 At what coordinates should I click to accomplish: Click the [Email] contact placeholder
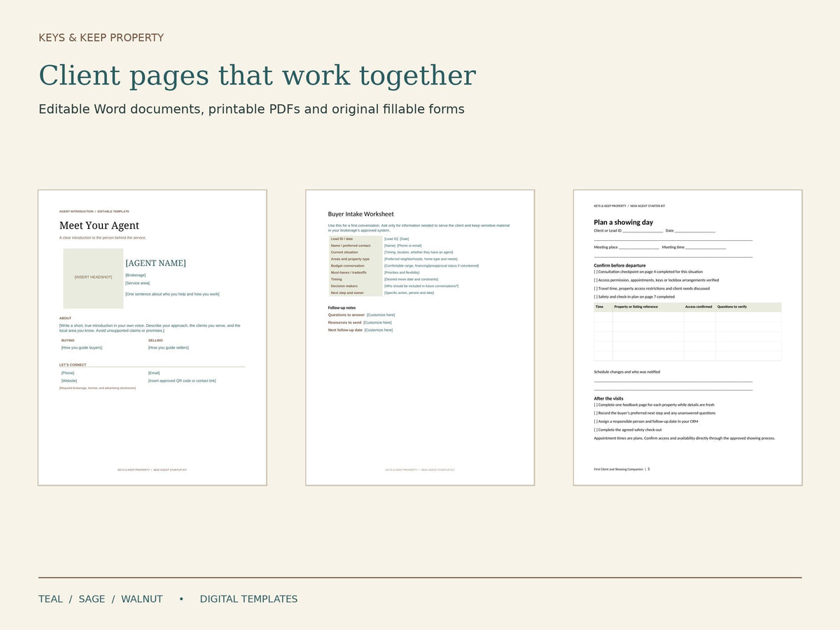click(154, 373)
